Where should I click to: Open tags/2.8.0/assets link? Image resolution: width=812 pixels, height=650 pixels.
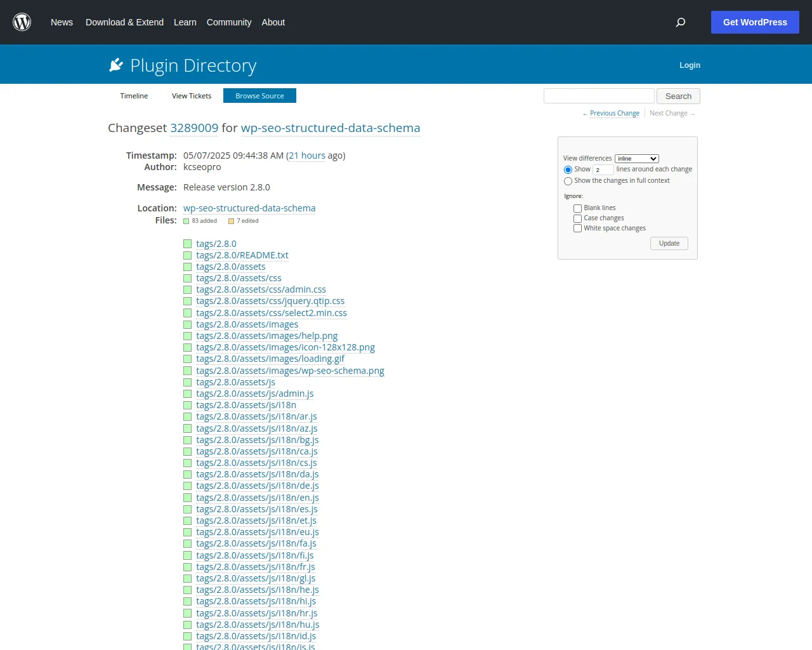pos(231,267)
